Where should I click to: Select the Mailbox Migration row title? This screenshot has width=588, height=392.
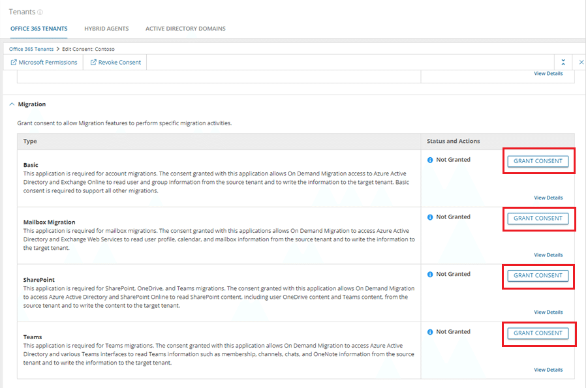tap(49, 222)
